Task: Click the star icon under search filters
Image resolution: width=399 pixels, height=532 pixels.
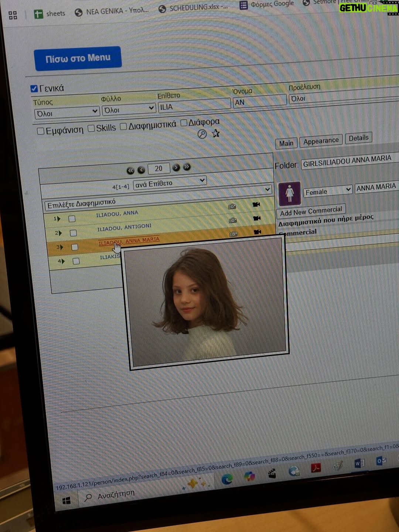Action: point(216,133)
